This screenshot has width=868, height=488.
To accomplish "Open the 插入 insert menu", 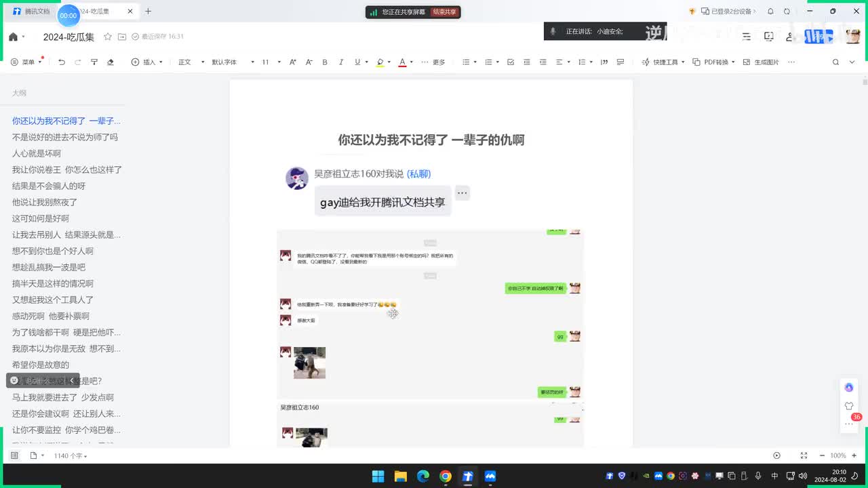I will (147, 62).
